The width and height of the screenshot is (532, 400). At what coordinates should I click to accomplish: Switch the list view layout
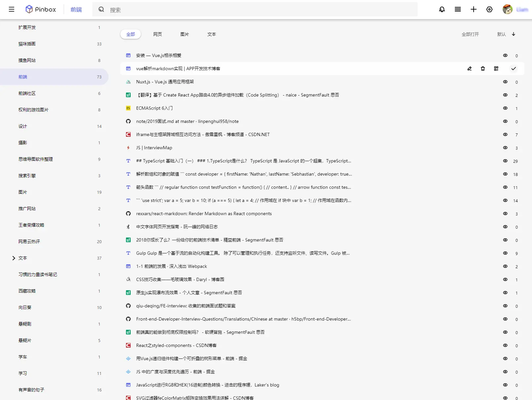458,9
